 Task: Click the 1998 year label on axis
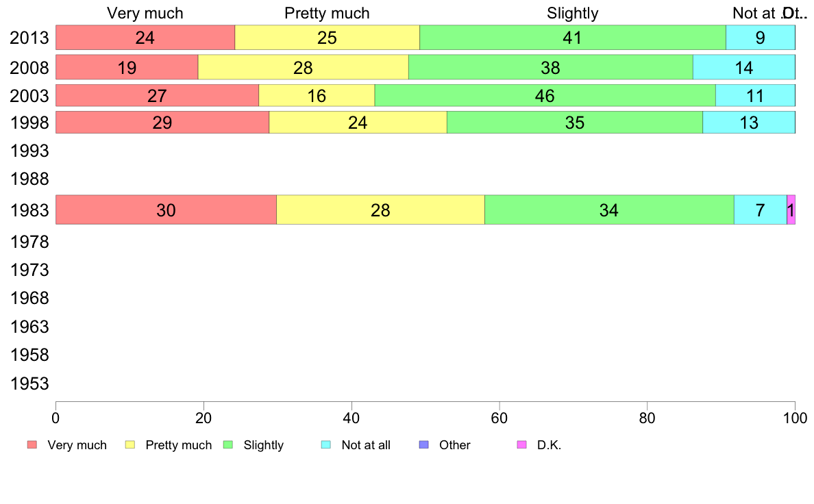[29, 123]
